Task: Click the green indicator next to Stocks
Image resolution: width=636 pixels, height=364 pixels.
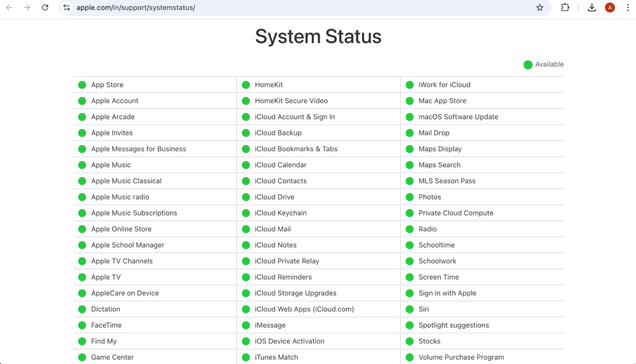Action: (x=409, y=341)
